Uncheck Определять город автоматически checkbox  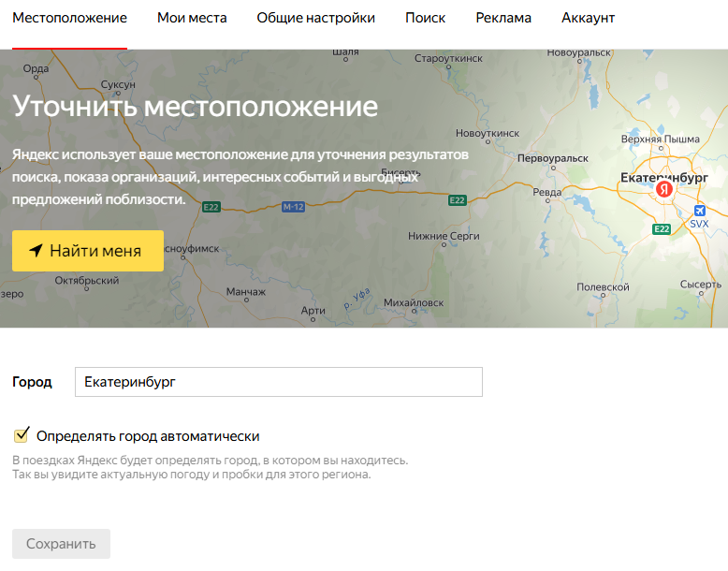tap(22, 435)
